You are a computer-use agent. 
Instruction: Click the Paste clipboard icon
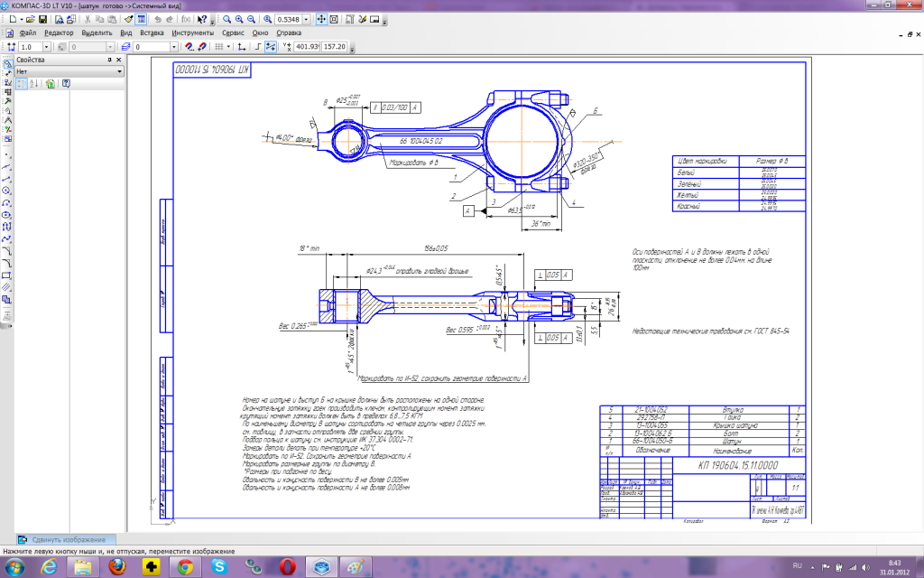[x=112, y=20]
